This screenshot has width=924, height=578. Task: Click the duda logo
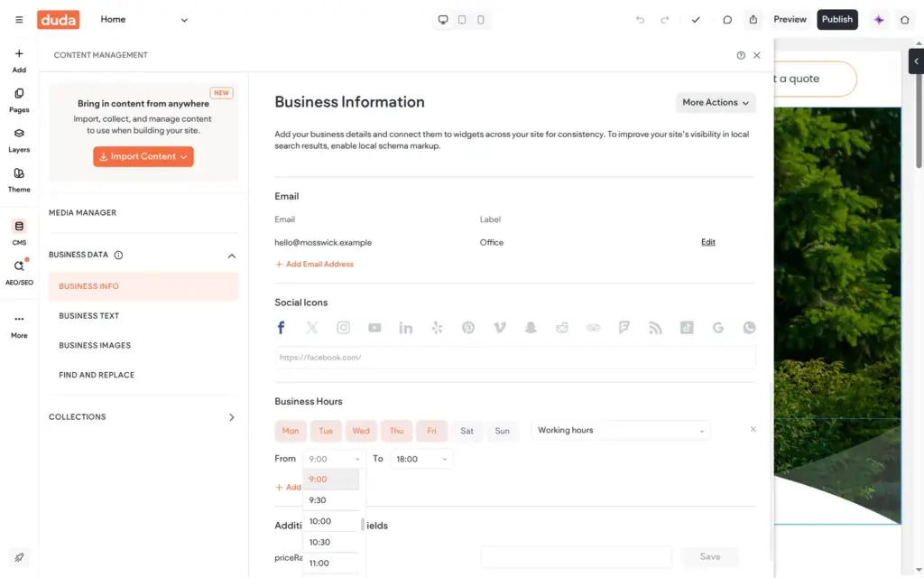tap(59, 20)
